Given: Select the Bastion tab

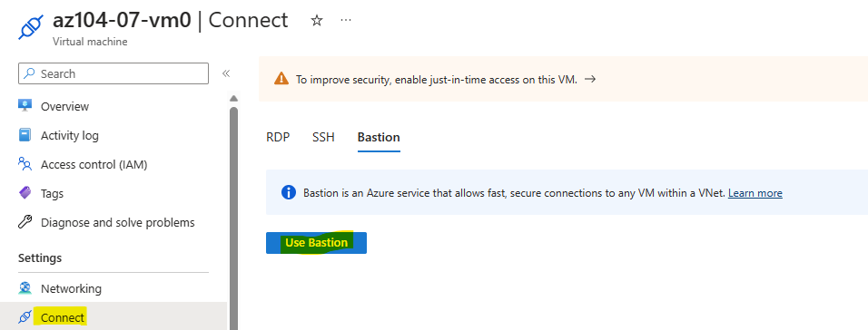Looking at the screenshot, I should pos(379,137).
